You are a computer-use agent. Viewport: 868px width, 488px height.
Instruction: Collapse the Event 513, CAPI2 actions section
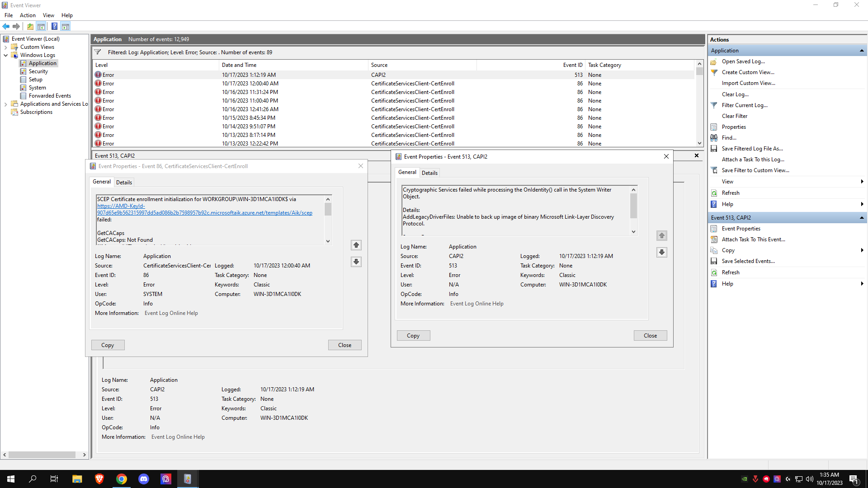pyautogui.click(x=862, y=218)
